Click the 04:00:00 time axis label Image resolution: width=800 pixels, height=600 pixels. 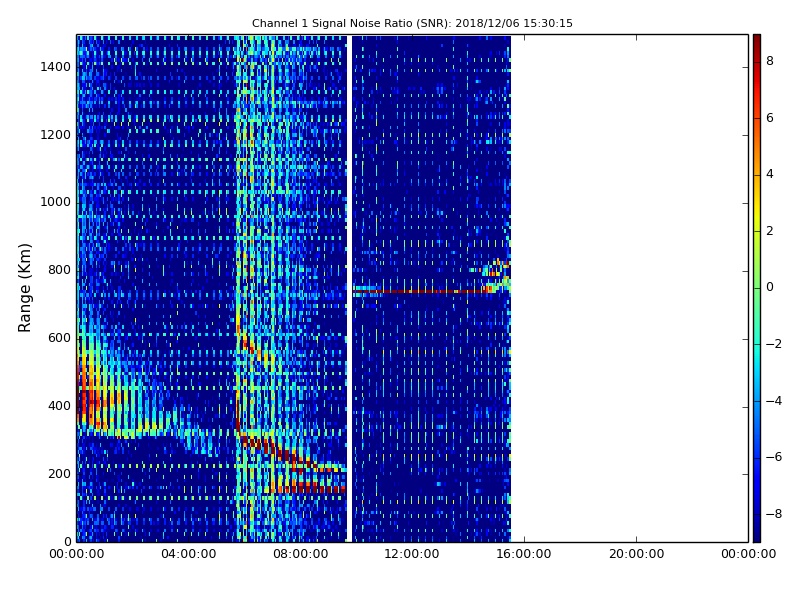click(x=189, y=554)
